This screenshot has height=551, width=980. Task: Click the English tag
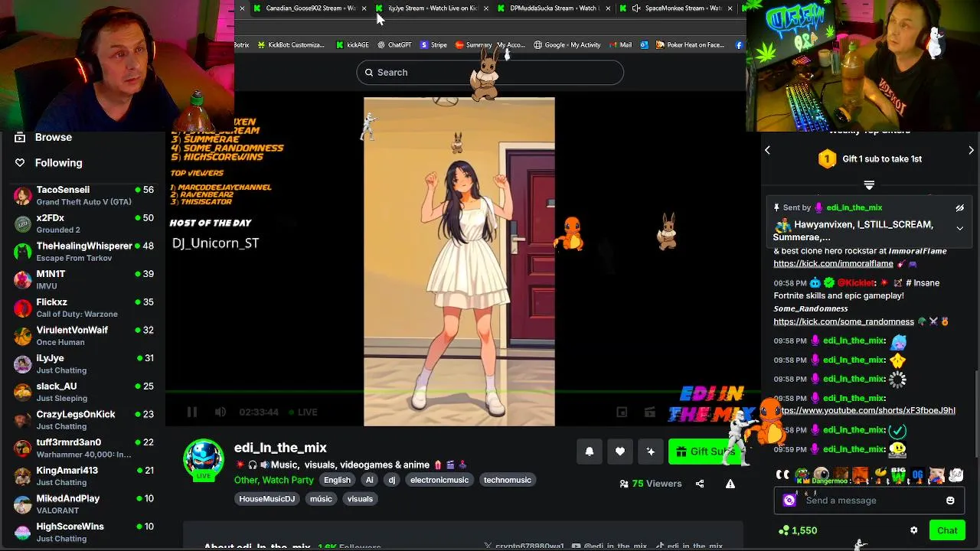tap(337, 480)
